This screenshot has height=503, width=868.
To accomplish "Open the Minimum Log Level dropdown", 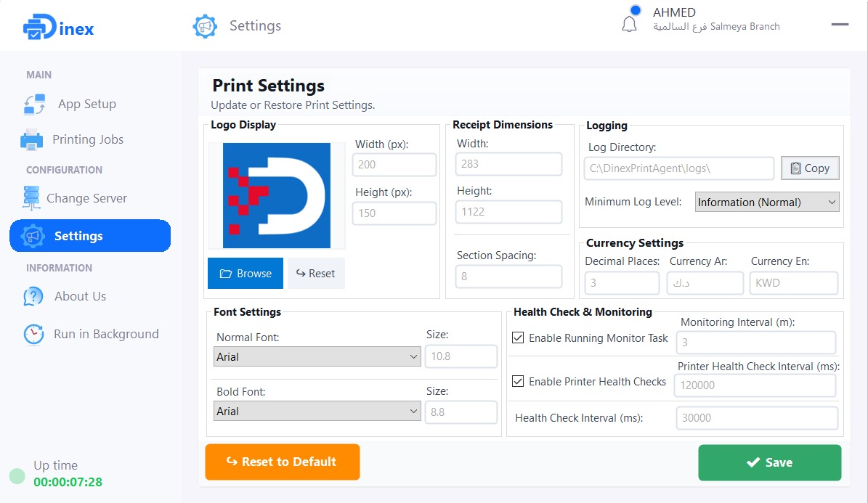I will [x=767, y=202].
